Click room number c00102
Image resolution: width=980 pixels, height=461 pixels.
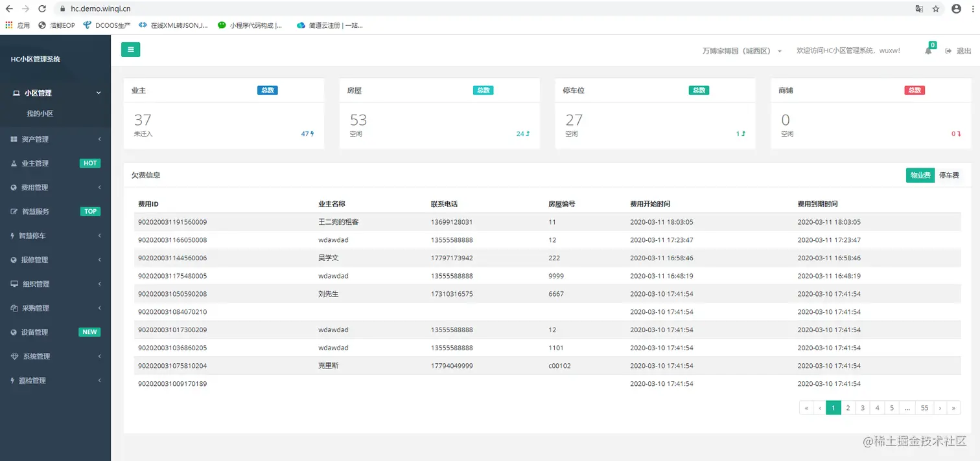559,366
